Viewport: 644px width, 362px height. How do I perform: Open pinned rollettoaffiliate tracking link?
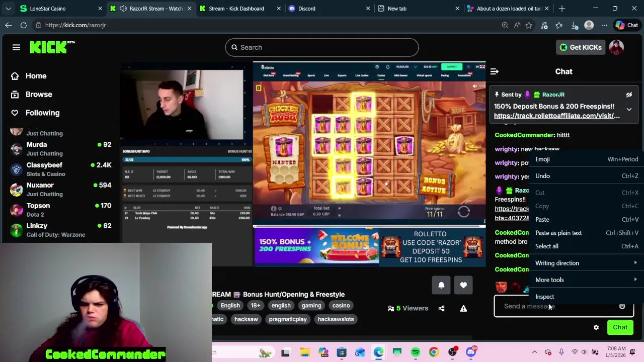557,116
